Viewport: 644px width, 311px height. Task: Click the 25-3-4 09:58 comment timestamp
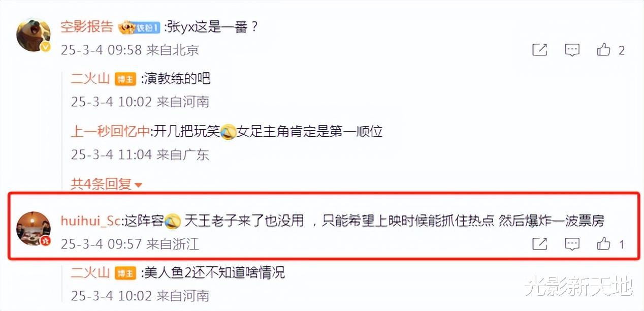[x=102, y=50]
